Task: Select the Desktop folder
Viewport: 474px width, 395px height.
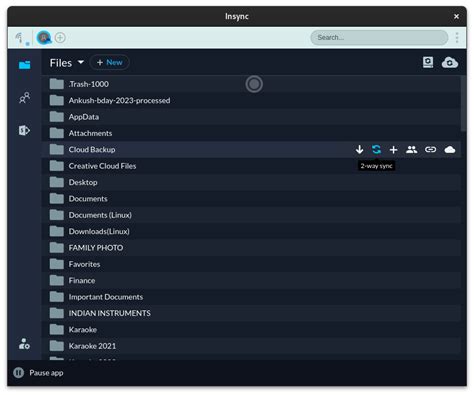Action: click(x=251, y=182)
